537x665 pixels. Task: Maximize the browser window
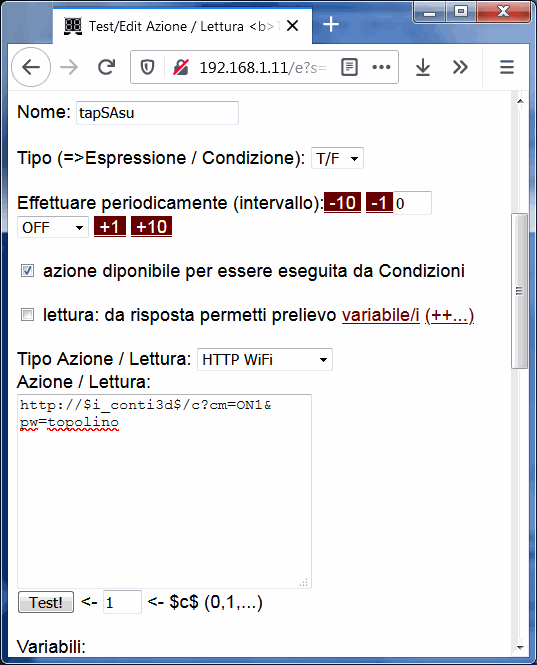(461, 12)
